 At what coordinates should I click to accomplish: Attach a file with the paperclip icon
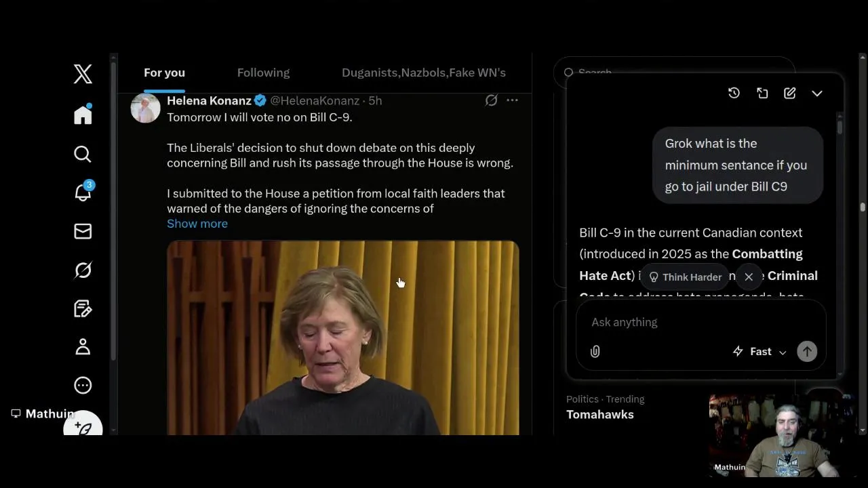595,352
